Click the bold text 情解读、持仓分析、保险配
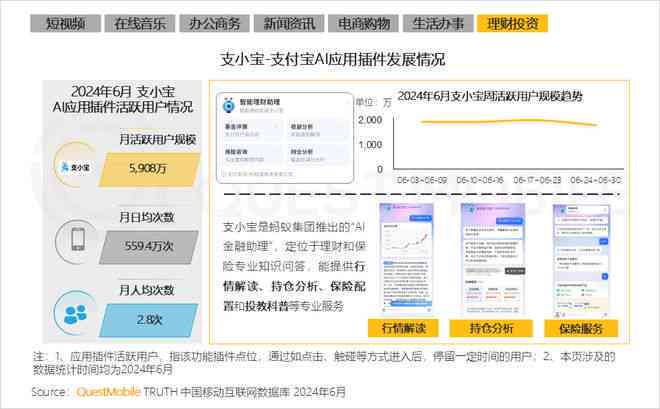This screenshot has height=409, width=660. 294,287
